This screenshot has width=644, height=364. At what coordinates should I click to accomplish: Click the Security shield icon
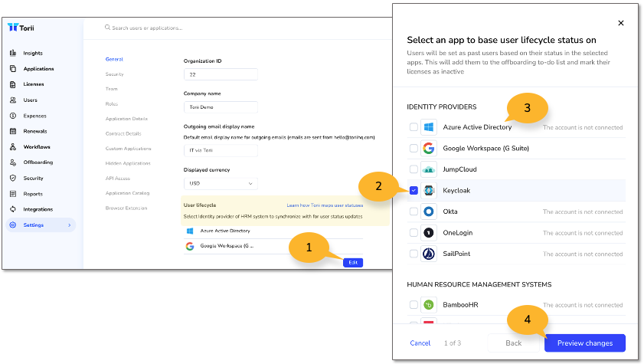(x=13, y=178)
